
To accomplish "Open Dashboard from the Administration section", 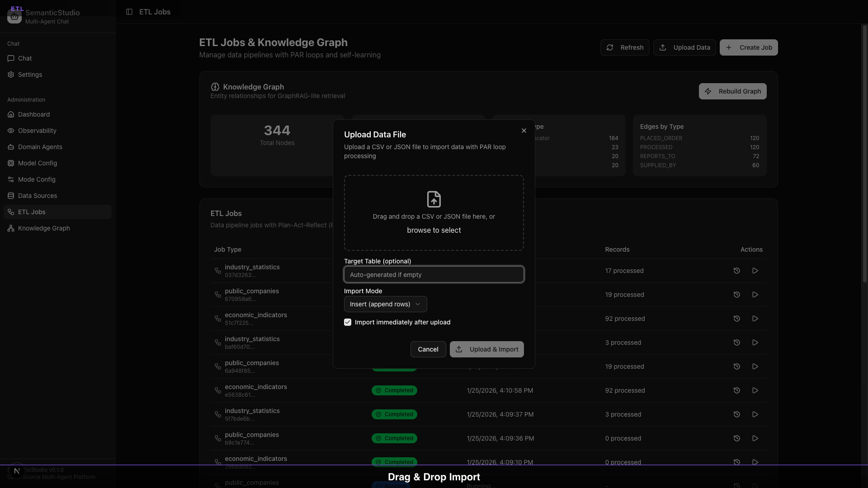I will click(x=33, y=114).
